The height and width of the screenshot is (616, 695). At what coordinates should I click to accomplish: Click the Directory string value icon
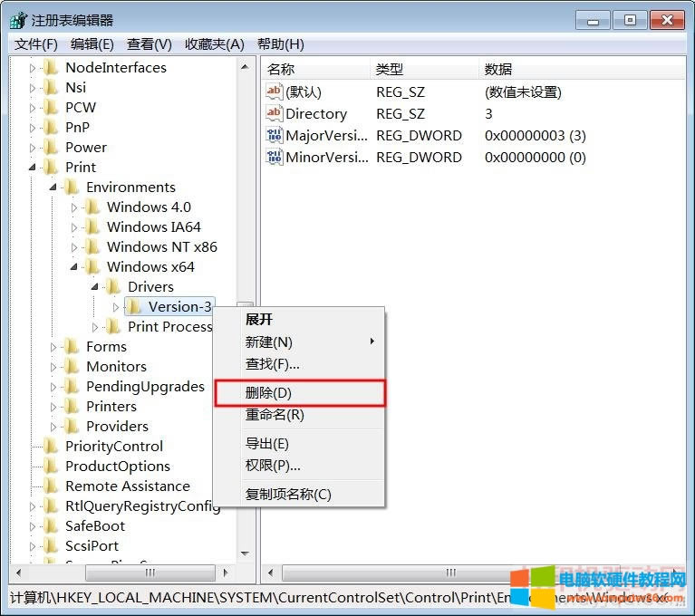[x=275, y=113]
